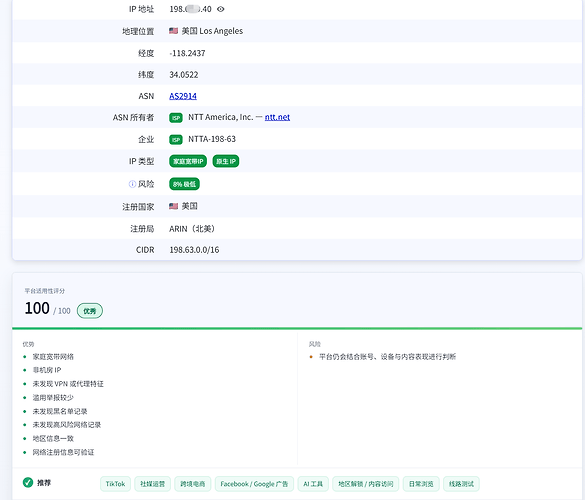Click the 优秀 score badge
Viewport: 585px width, 500px height.
90,311
